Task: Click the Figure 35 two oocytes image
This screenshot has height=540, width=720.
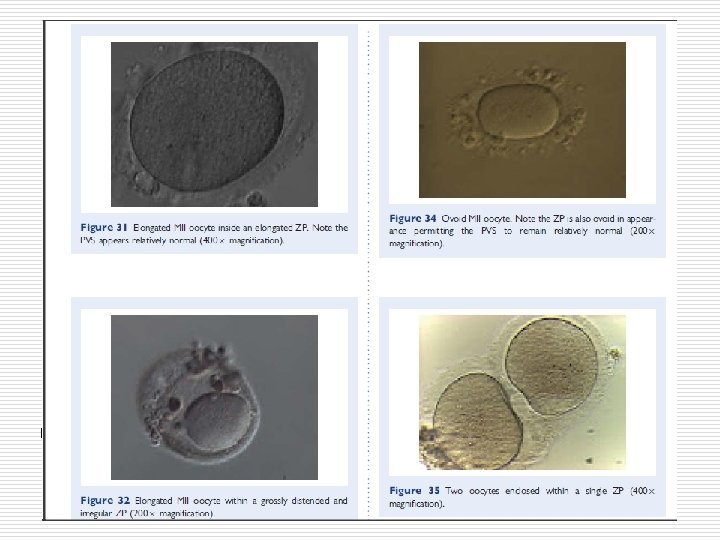Action: pos(522,392)
